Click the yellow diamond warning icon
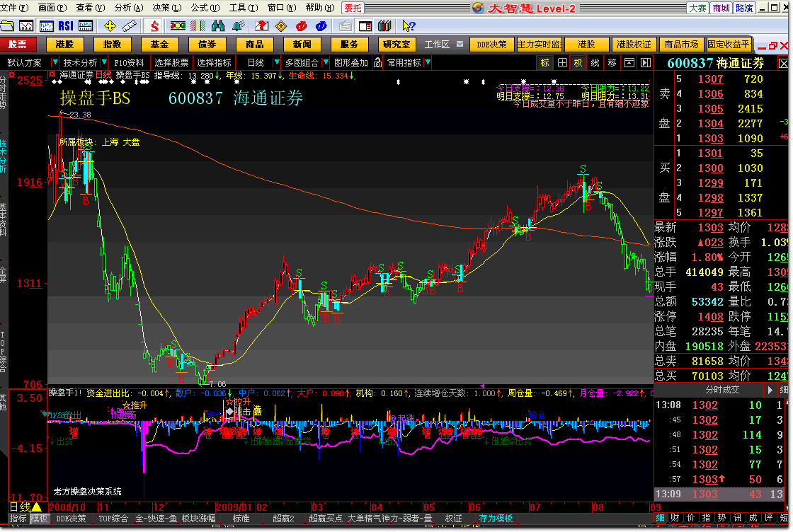793x532 pixels. point(281,25)
